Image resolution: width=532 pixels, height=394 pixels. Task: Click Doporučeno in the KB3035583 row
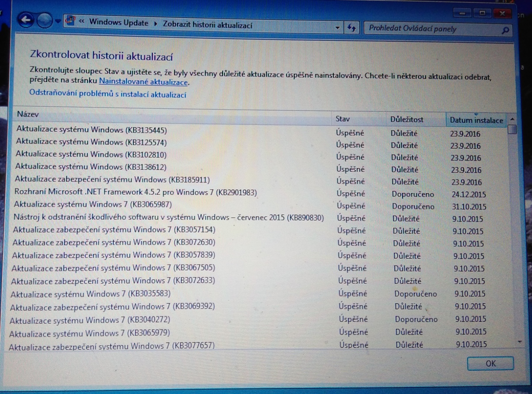coord(415,294)
